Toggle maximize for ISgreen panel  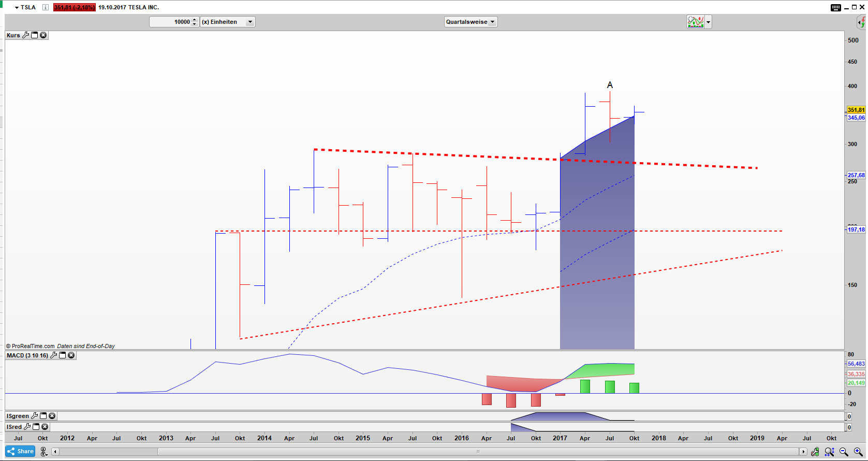43,416
